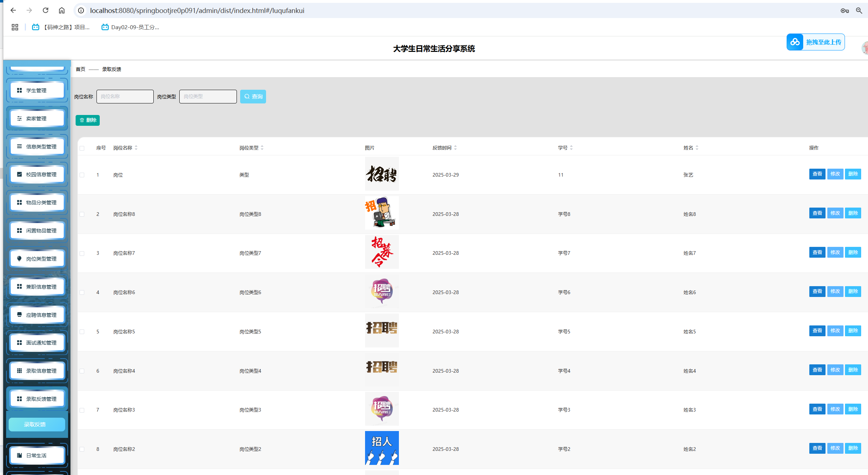Sort by 反馈时间 column arrows

click(455, 148)
